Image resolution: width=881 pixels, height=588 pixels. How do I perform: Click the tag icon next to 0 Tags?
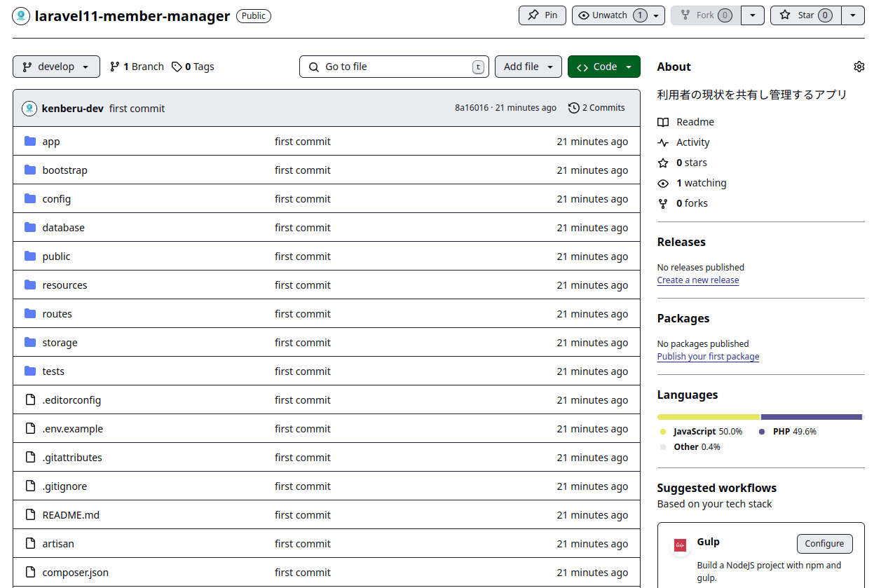point(177,67)
